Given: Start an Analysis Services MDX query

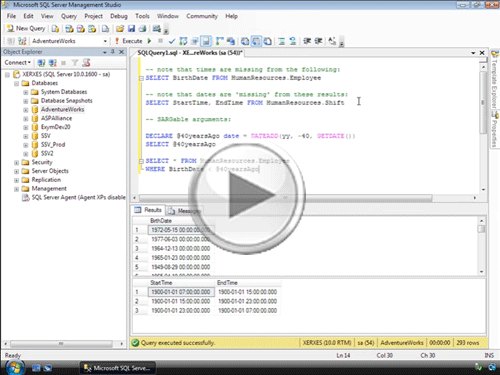Looking at the screenshot, I should coord(69,29).
